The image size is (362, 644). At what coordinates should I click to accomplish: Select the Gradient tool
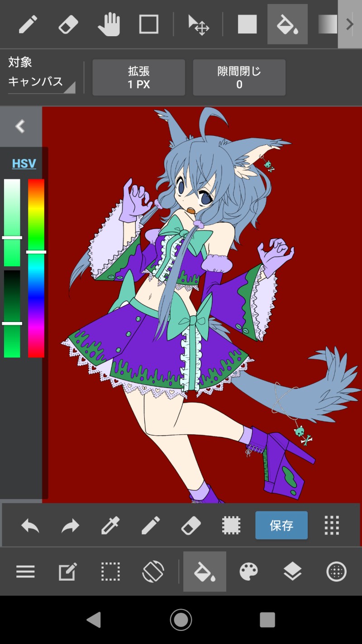(x=328, y=24)
